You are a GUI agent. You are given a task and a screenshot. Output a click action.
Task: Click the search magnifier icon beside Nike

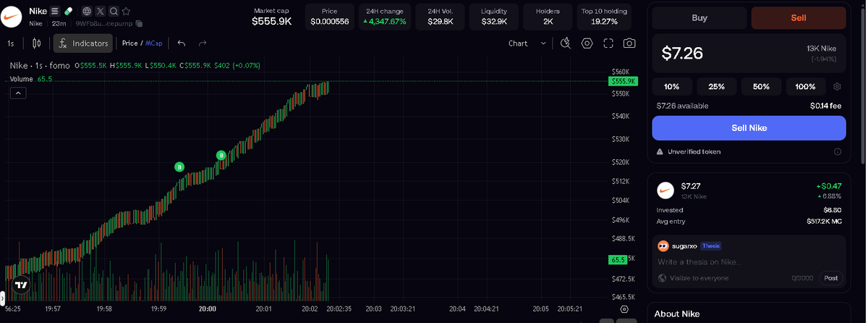click(x=113, y=12)
